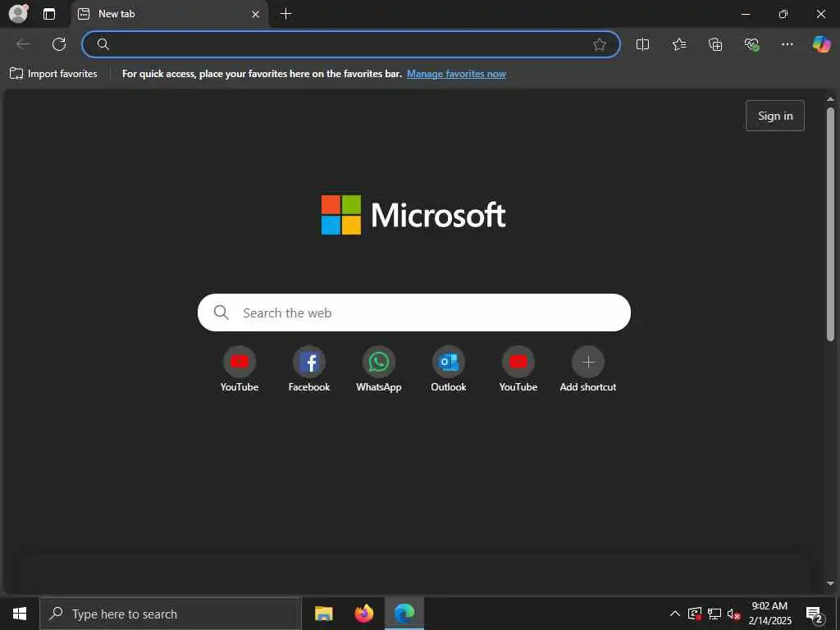Open Firefox from the taskbar
The height and width of the screenshot is (630, 840).
tap(364, 614)
